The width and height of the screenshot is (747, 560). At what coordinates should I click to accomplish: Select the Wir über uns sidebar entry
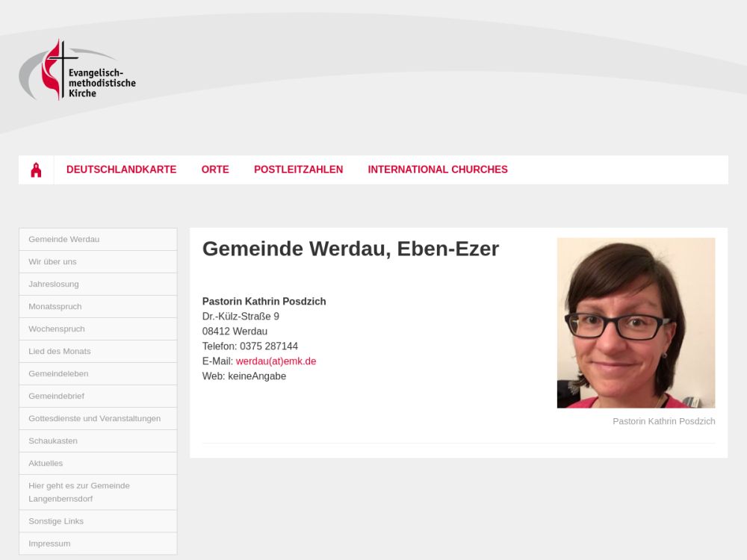click(x=98, y=261)
